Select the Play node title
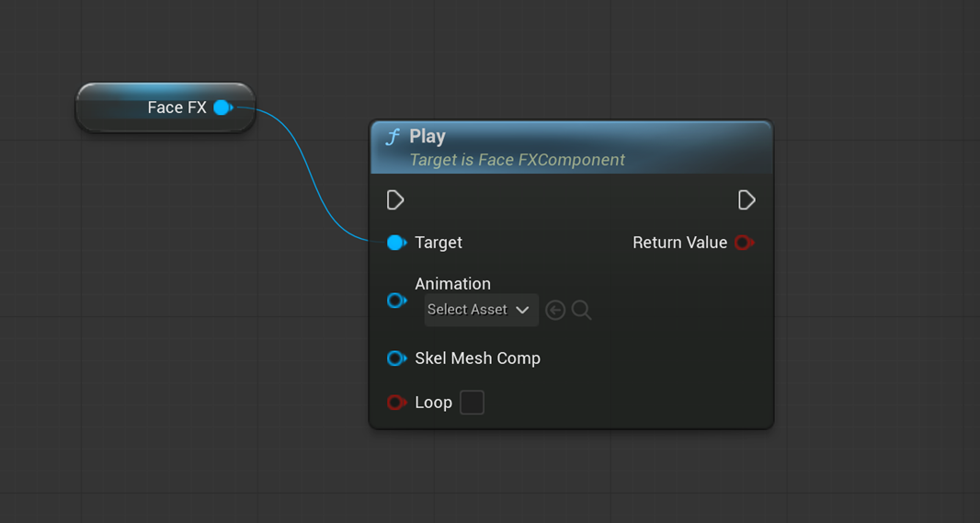This screenshot has height=523, width=980. (x=427, y=136)
